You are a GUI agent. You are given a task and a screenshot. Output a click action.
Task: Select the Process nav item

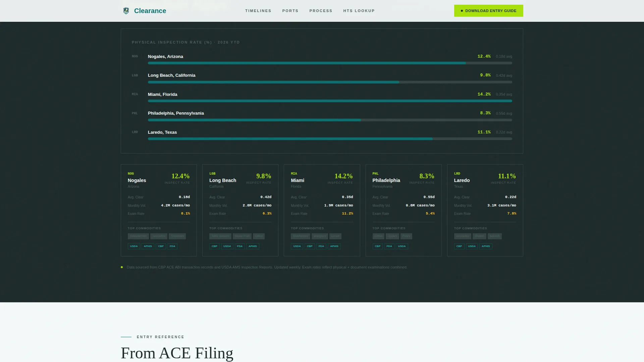tap(321, 11)
